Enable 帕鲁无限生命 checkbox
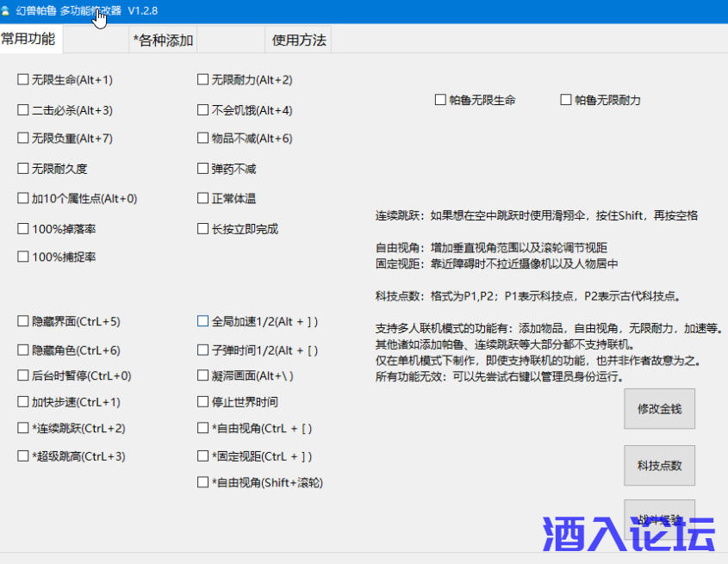This screenshot has width=728, height=564. click(440, 100)
